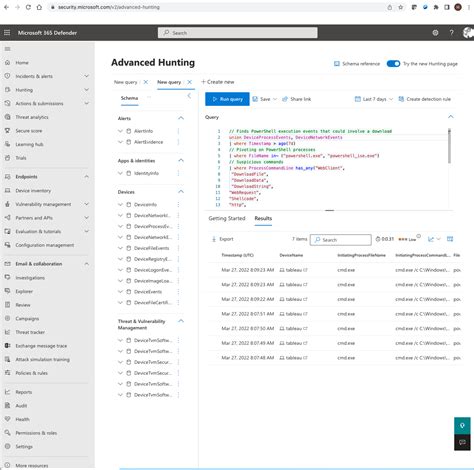The image size is (474, 470).
Task: Open Device inventory in the sidebar
Action: click(33, 191)
